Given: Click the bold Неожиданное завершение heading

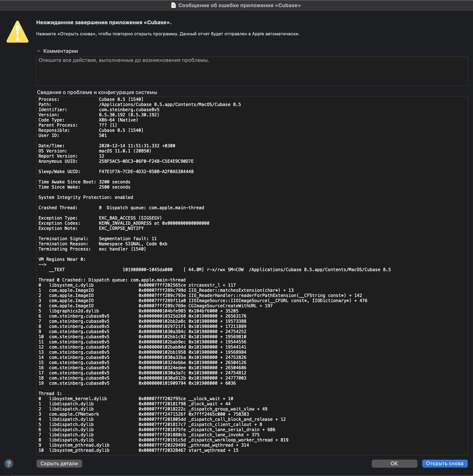Looking at the screenshot, I should click(104, 22).
